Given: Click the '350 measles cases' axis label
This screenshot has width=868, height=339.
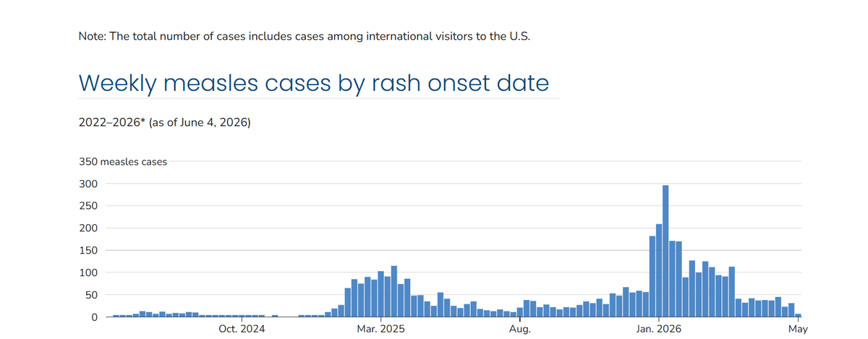Looking at the screenshot, I should click(x=123, y=162).
